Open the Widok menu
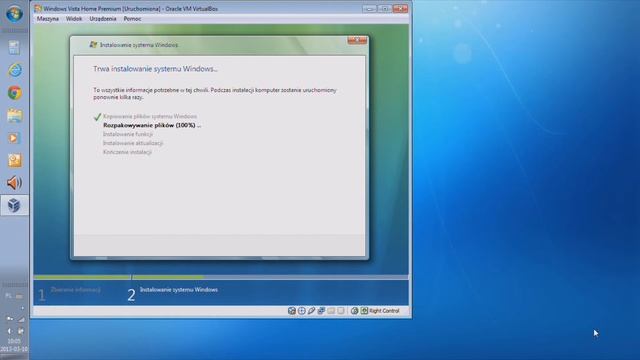This screenshot has height=360, width=640. 74,19
